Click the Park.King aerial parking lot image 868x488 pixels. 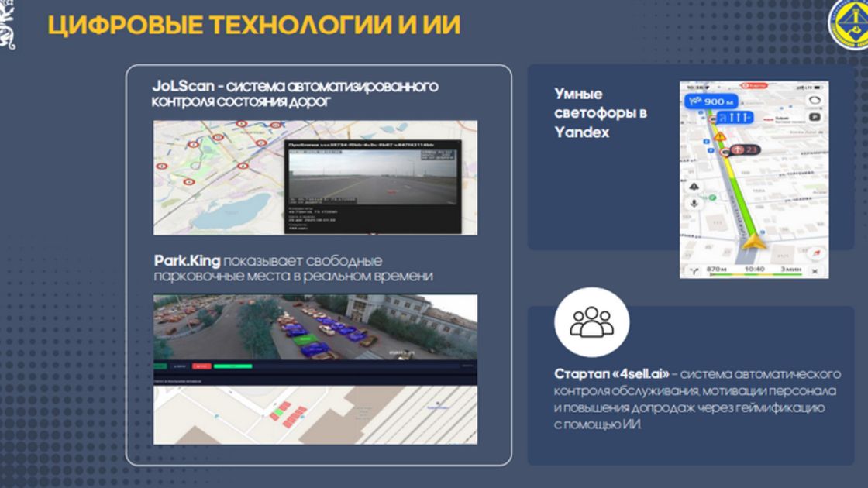click(x=315, y=327)
